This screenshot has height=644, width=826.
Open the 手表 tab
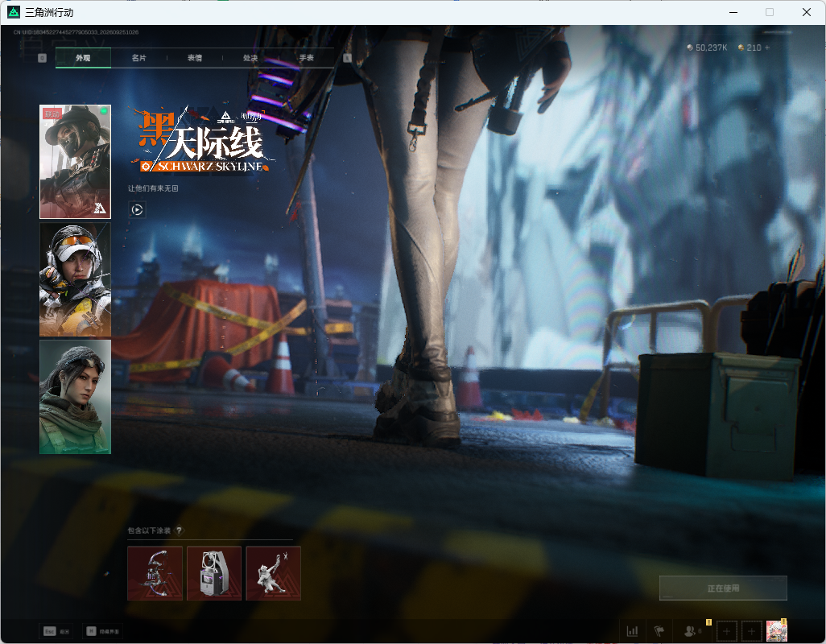(307, 58)
